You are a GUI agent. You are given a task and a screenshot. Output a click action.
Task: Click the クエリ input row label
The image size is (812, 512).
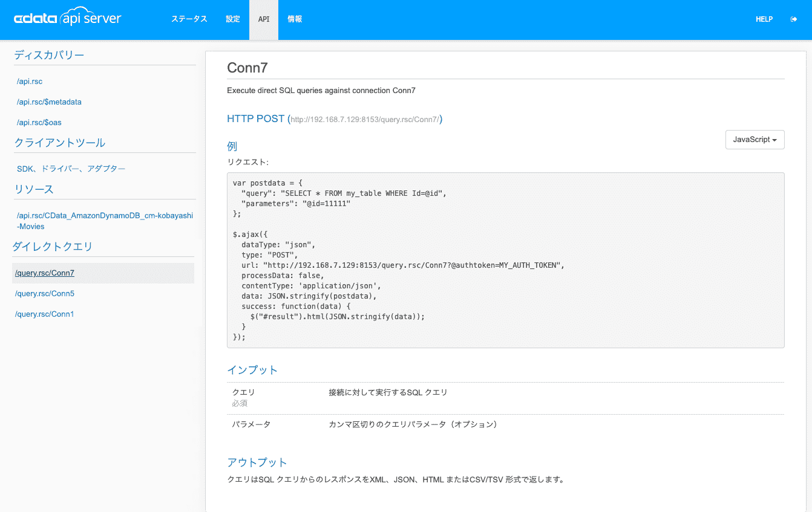[244, 393]
